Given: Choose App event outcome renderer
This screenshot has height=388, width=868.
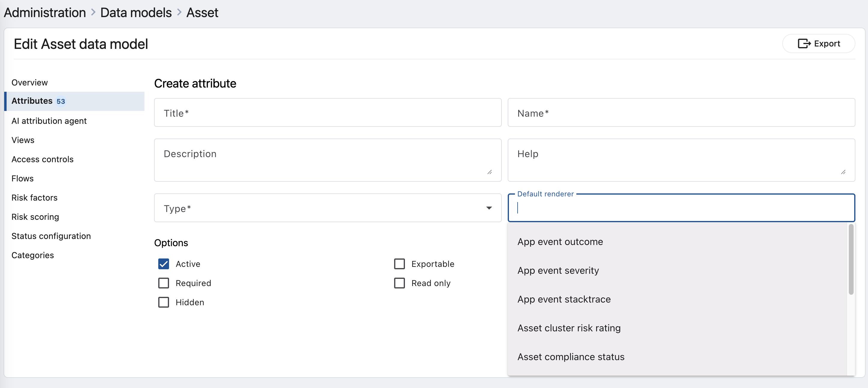Looking at the screenshot, I should point(677,242).
